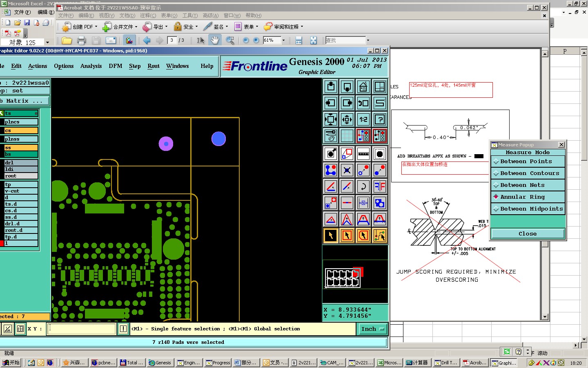Select the Annular Ring measure mode
588x368 pixels.
[528, 197]
